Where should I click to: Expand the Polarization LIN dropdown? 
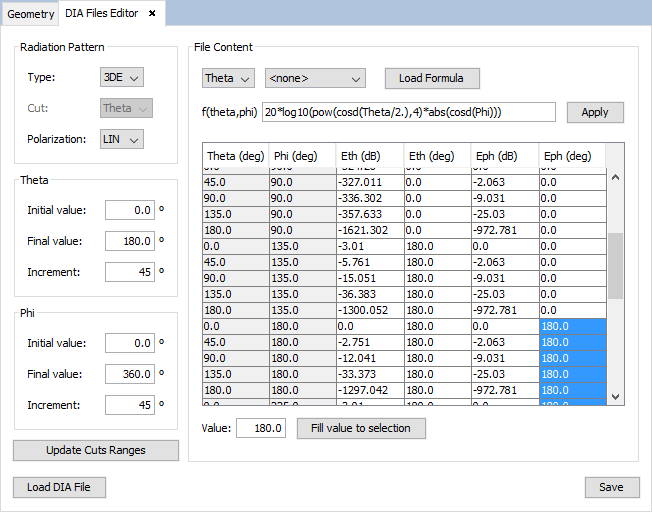122,139
